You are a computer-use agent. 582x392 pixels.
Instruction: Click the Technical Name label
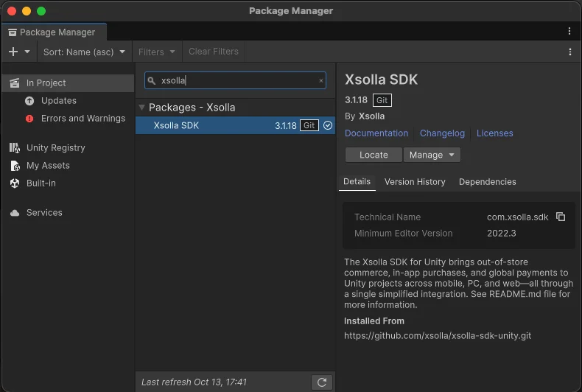387,217
